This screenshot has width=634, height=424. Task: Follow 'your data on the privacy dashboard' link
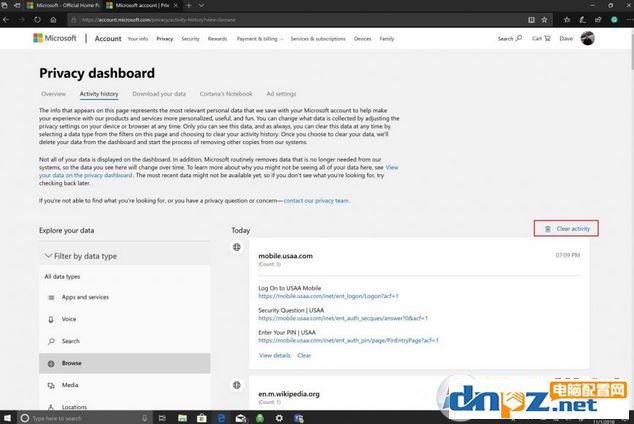point(86,175)
